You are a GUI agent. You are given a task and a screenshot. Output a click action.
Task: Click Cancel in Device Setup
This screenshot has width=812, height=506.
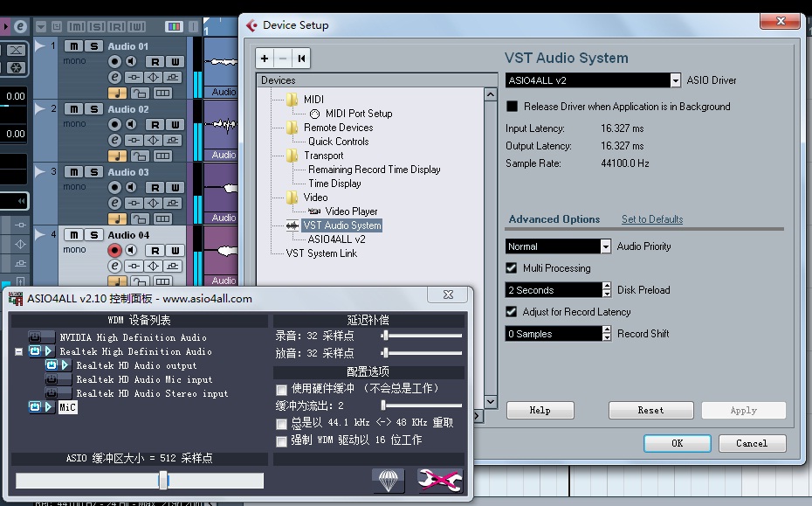click(752, 443)
